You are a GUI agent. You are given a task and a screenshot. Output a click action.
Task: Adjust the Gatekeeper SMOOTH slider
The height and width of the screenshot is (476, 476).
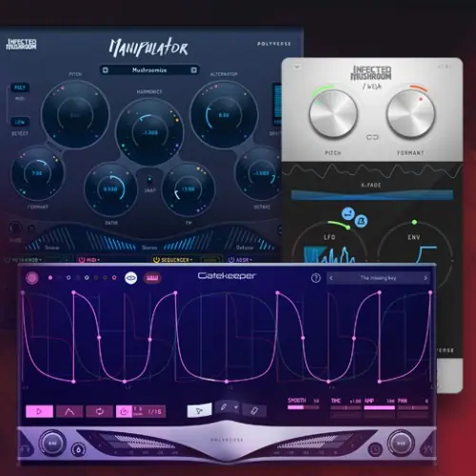[x=304, y=407]
